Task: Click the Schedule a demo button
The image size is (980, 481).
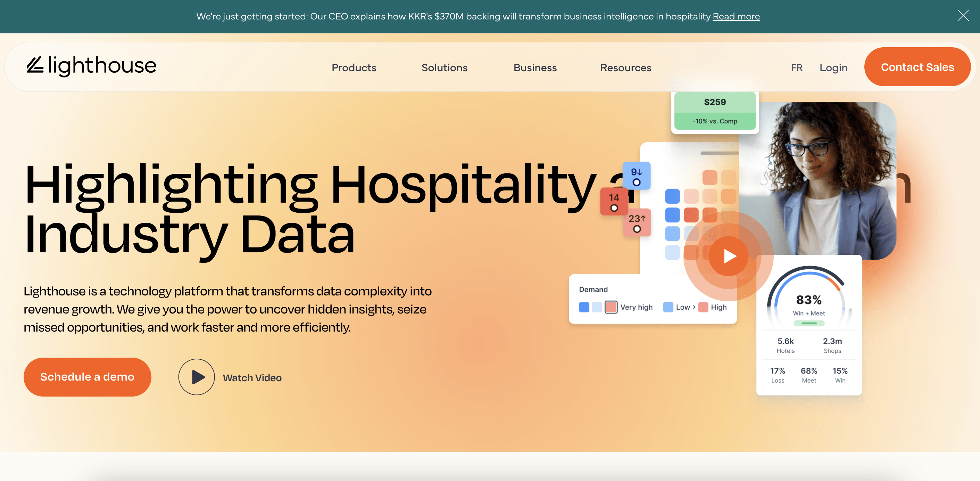Action: click(87, 377)
